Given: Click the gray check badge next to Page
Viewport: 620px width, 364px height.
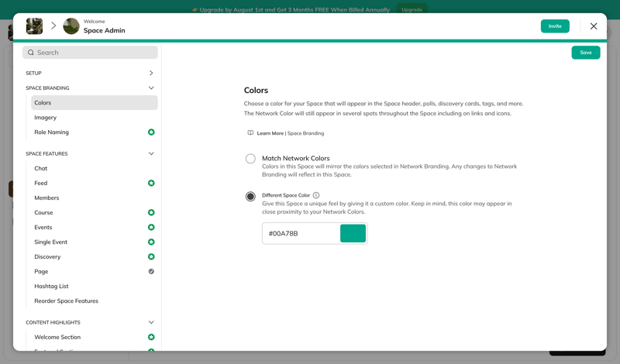Looking at the screenshot, I should (151, 272).
